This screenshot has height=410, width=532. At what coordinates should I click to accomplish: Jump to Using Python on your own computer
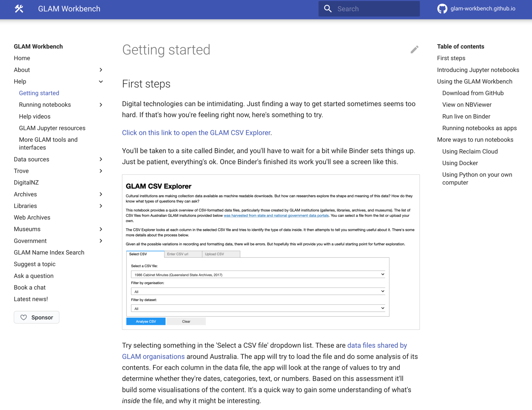coord(477,179)
